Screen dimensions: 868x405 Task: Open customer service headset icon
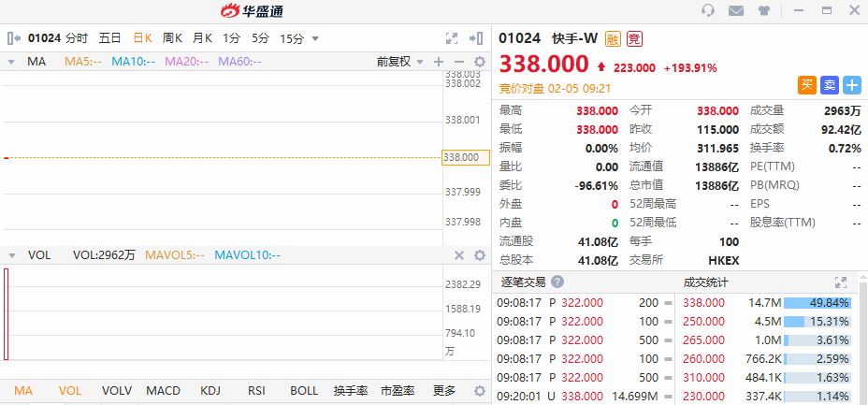pos(707,10)
